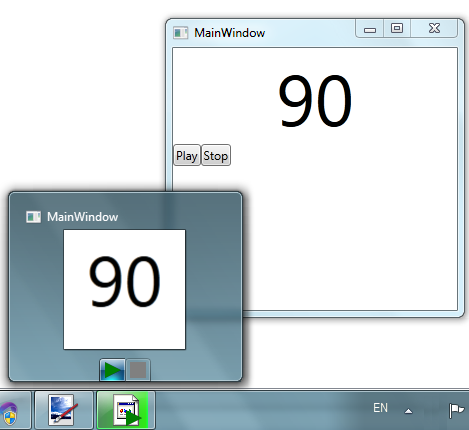Expand the hidden tray icons arrow
469x430 pixels.
tap(408, 411)
